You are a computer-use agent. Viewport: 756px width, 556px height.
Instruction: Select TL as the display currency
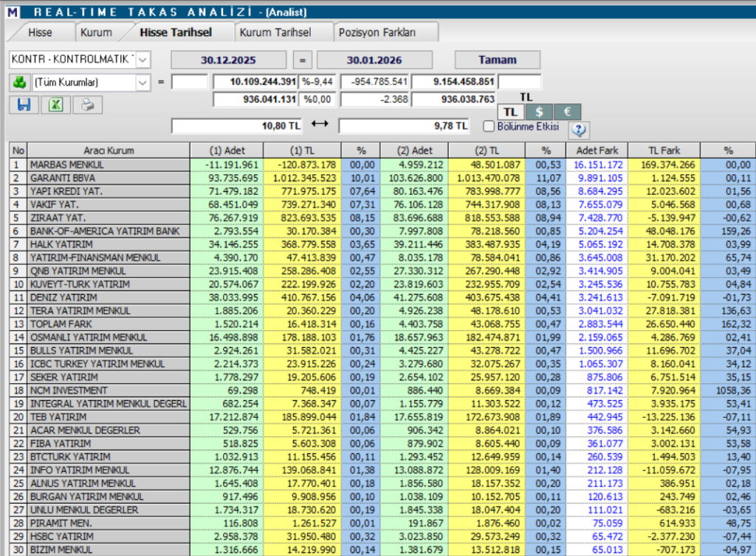click(510, 111)
